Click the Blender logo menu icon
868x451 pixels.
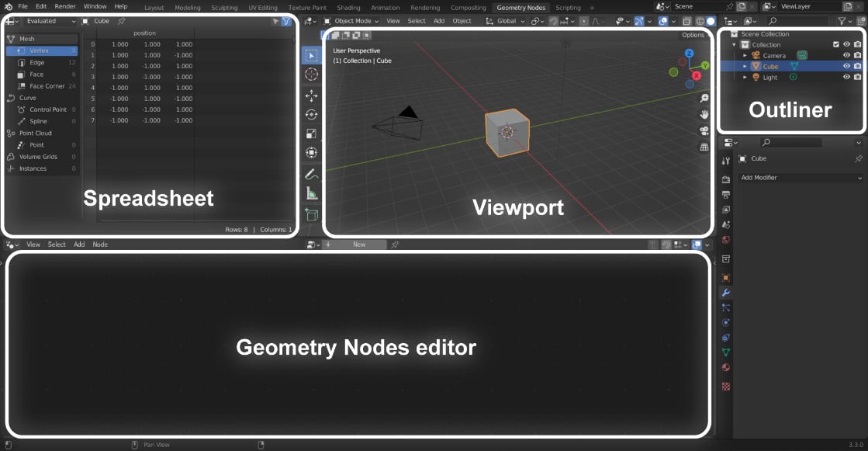tap(9, 7)
